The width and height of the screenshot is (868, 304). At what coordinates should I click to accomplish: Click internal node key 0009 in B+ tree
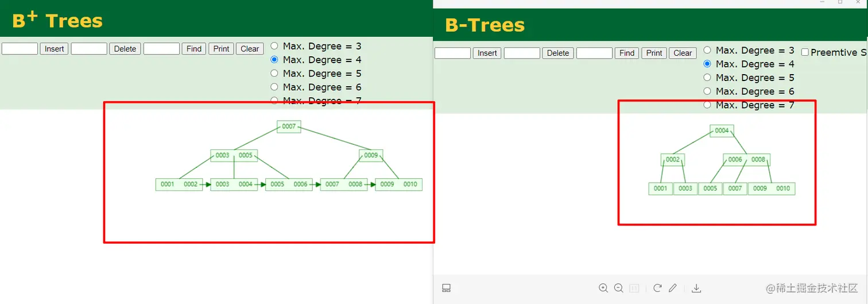coord(371,155)
